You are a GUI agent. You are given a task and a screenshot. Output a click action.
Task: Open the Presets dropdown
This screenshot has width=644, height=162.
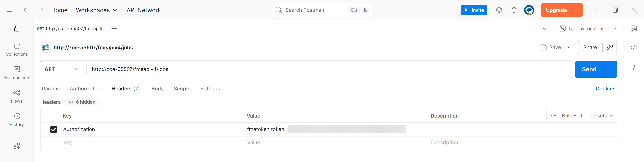[x=601, y=116]
